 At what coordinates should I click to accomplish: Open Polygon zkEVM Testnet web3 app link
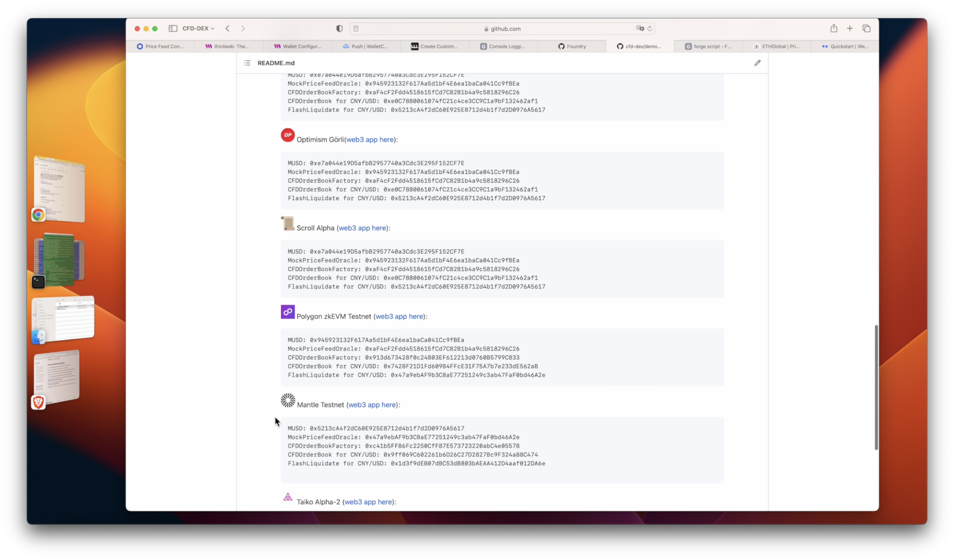[399, 316]
